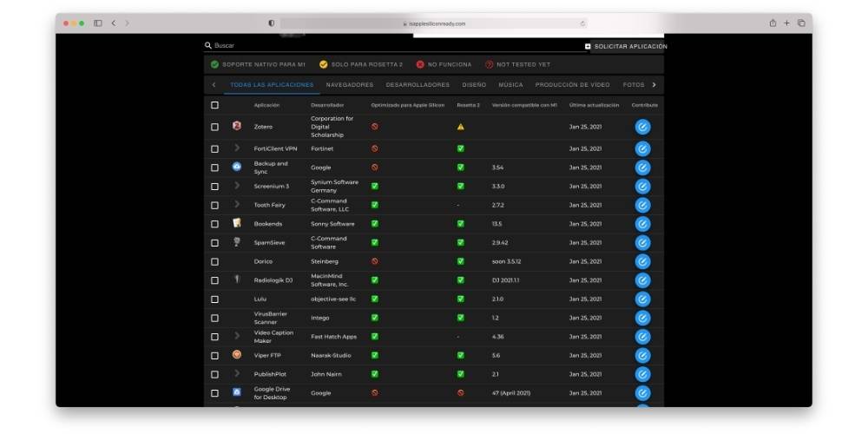This screenshot has height=434, width=868.
Task: Click the Backup and Sync app icon
Action: (237, 167)
